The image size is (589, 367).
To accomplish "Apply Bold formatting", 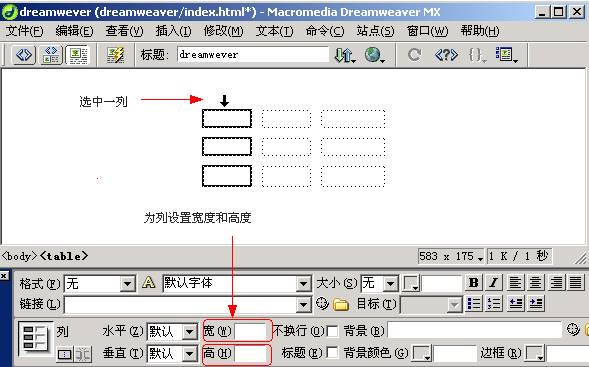I will click(474, 282).
